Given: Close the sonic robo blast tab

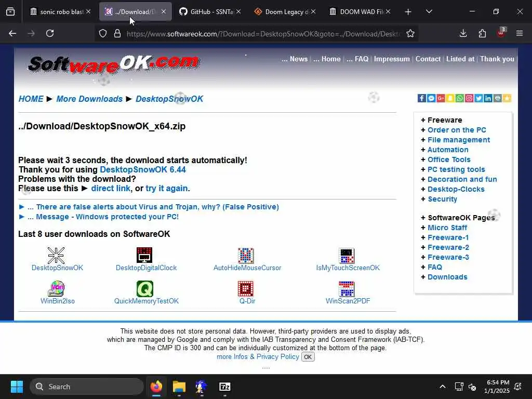Looking at the screenshot, I should click(88, 11).
